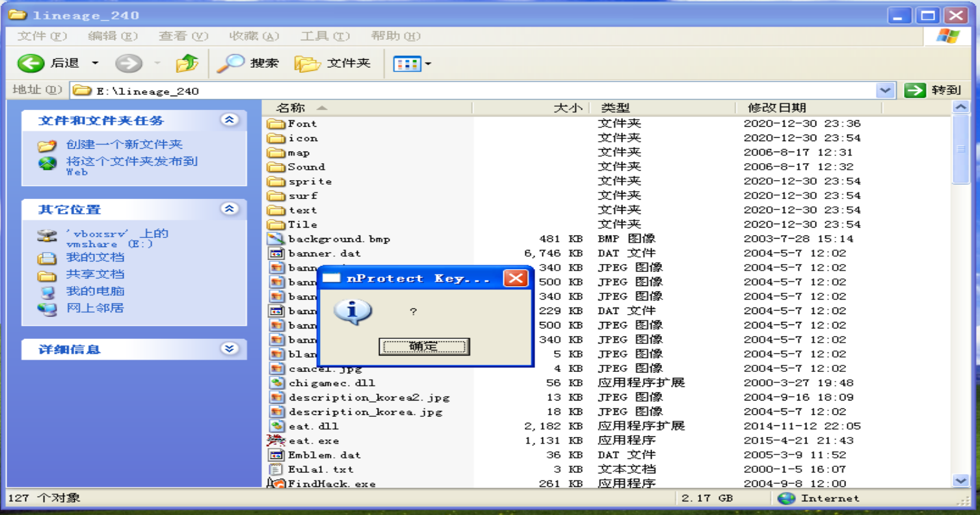Click the Windows flag logo icon

(948, 36)
